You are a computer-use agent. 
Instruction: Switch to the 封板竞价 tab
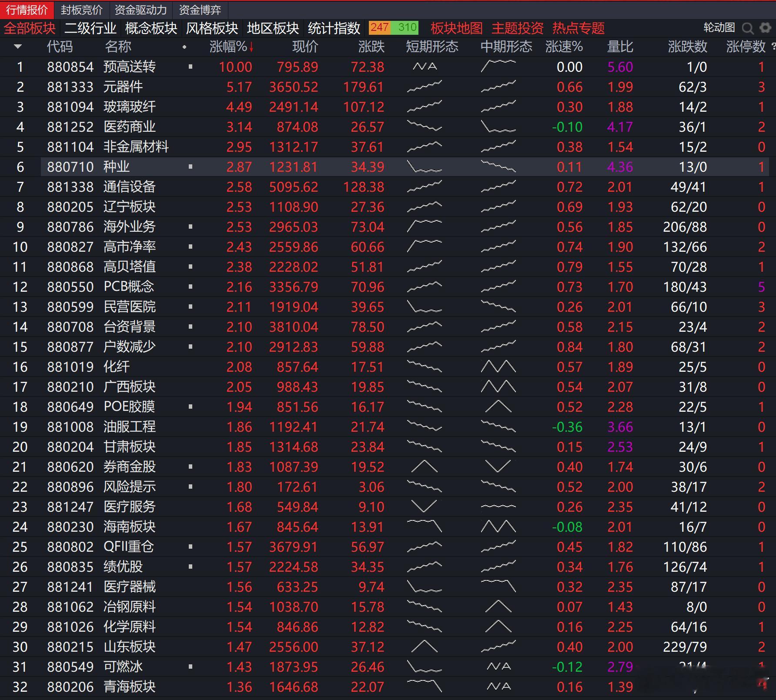pos(82,10)
